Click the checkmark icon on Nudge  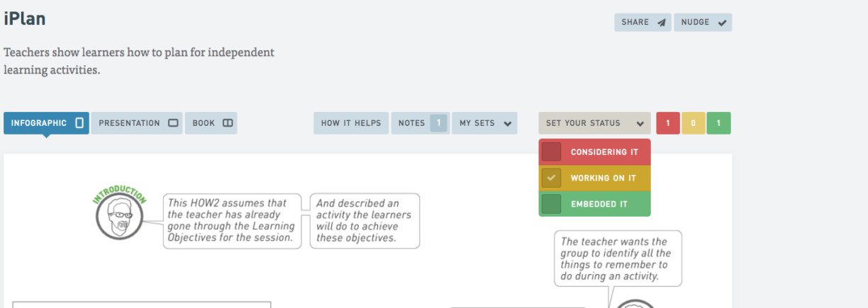coord(722,23)
